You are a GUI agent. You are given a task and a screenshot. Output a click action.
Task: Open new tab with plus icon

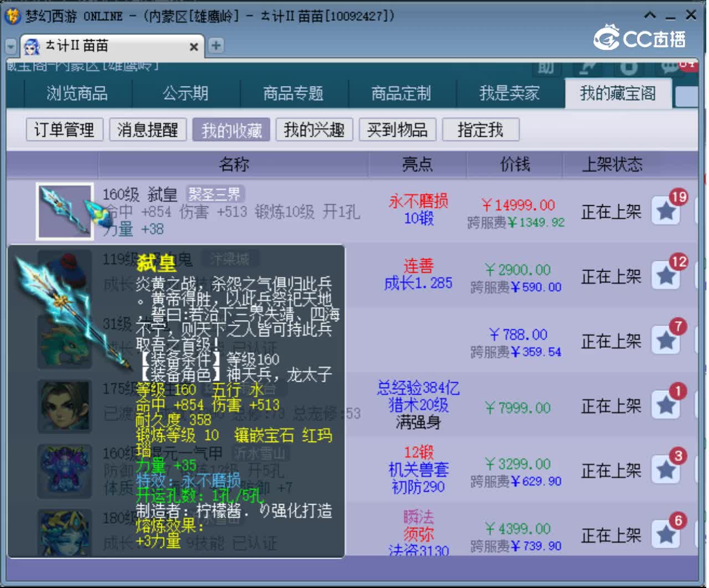tap(216, 45)
